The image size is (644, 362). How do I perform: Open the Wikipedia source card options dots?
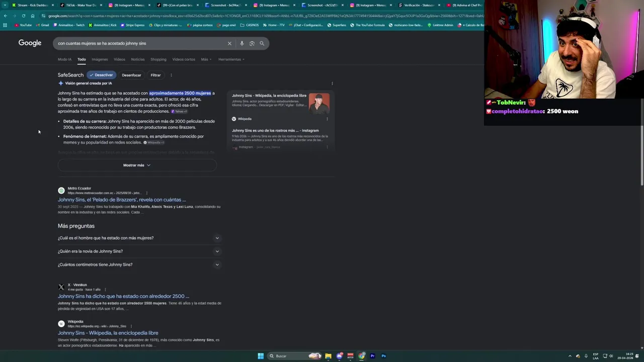pos(327,119)
